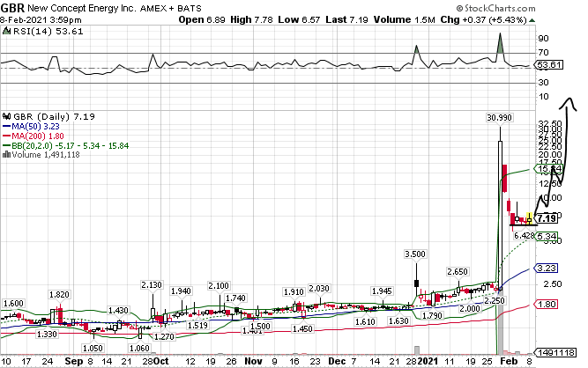
Task: Click the 1.270 low price label
Action: (165, 337)
